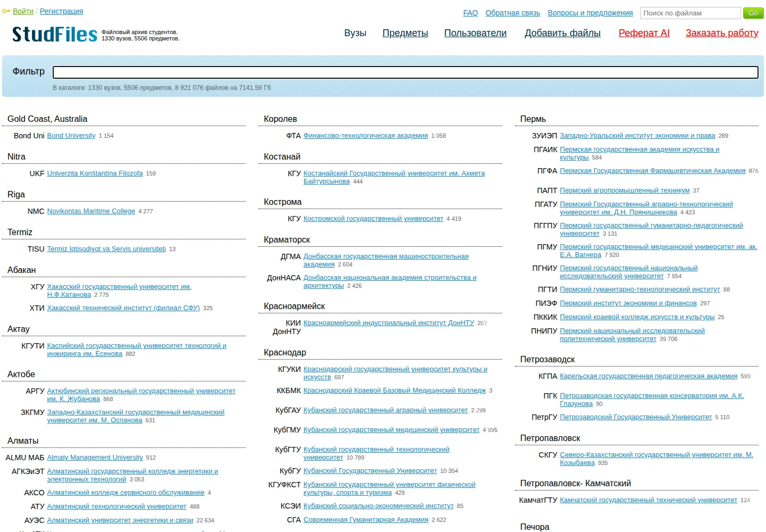The width and height of the screenshot is (766, 532).
Task: Click the Войти login link
Action: (x=23, y=11)
